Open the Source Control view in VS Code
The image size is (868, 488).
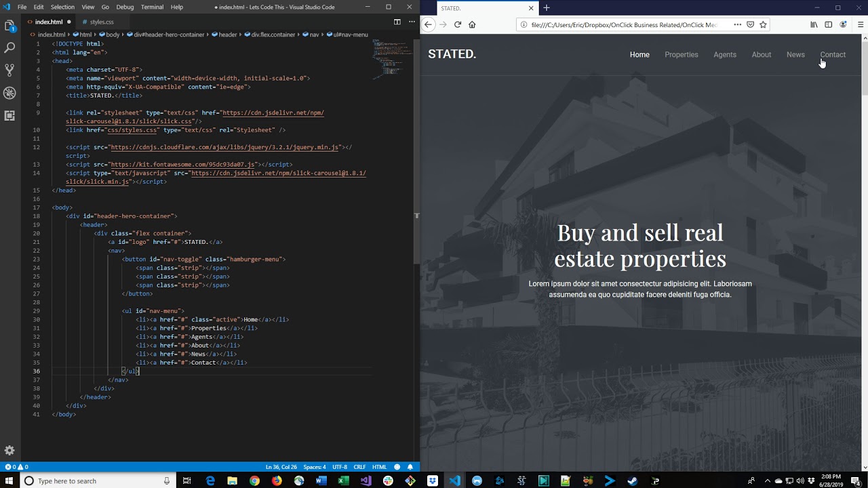pyautogui.click(x=9, y=70)
